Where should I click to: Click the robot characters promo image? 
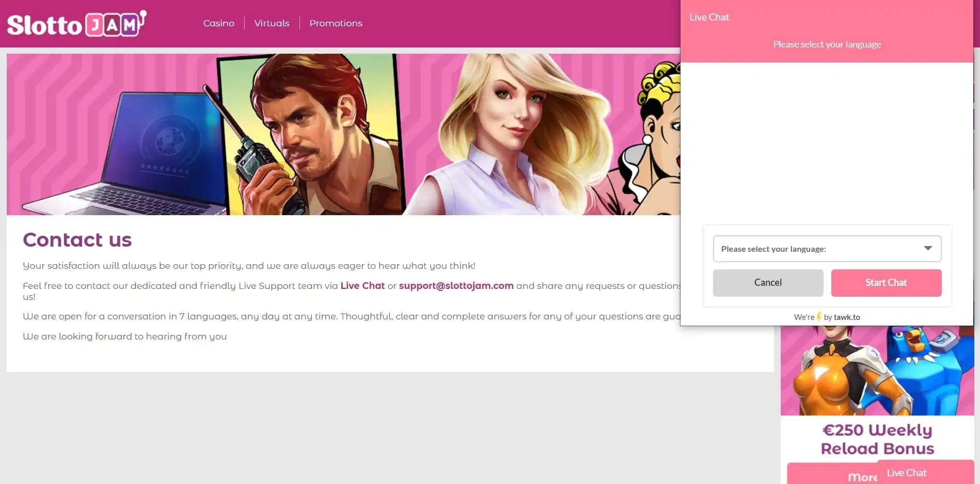(876, 370)
